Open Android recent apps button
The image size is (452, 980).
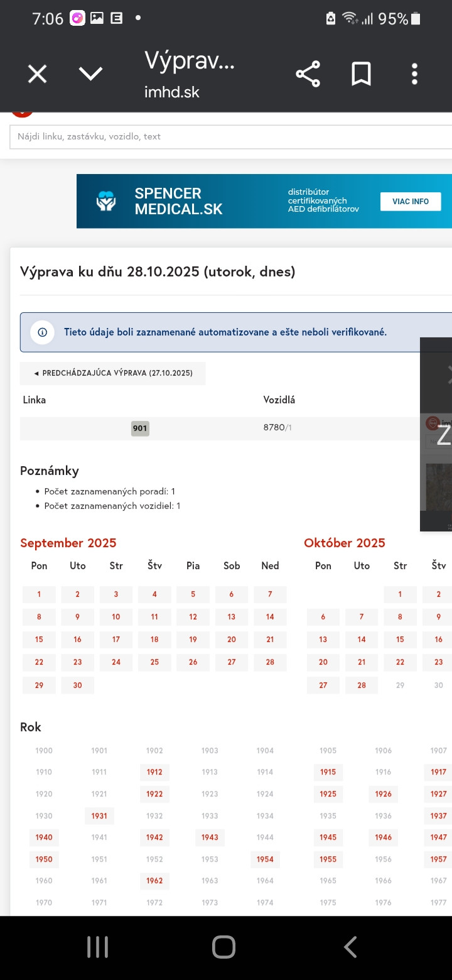pos(98,947)
